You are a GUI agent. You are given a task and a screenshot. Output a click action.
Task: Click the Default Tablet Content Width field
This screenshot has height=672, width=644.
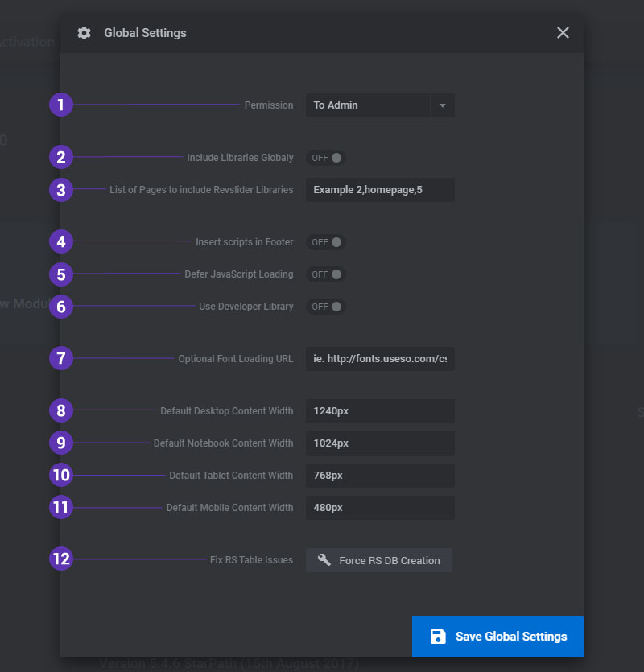379,475
